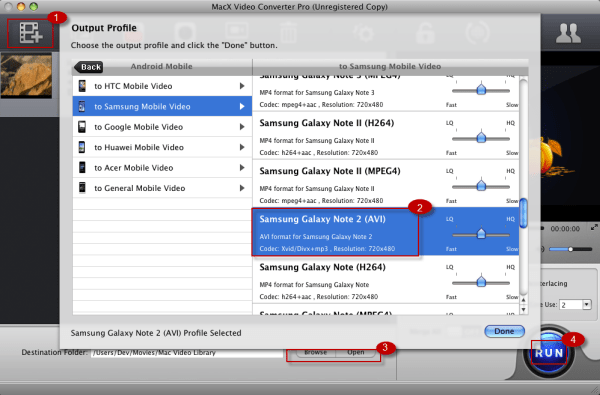Select "to Samsung Mobile Video" category
This screenshot has height=395, width=600.
pyautogui.click(x=162, y=106)
